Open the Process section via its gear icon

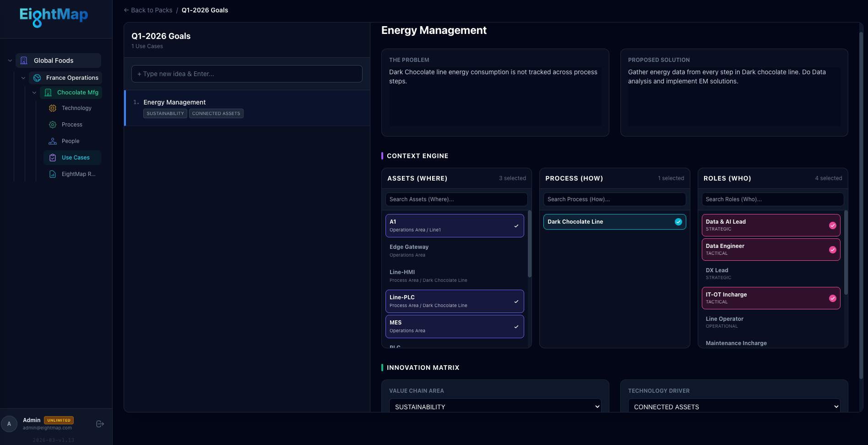click(53, 124)
